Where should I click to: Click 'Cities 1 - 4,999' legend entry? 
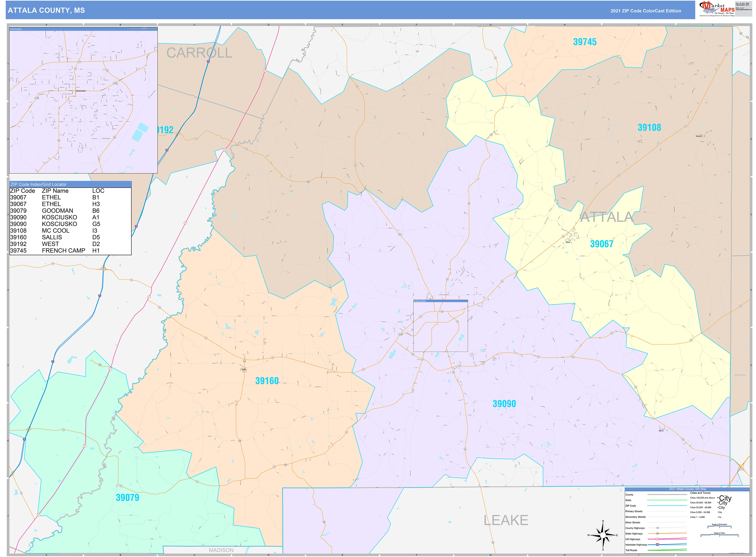(697, 517)
